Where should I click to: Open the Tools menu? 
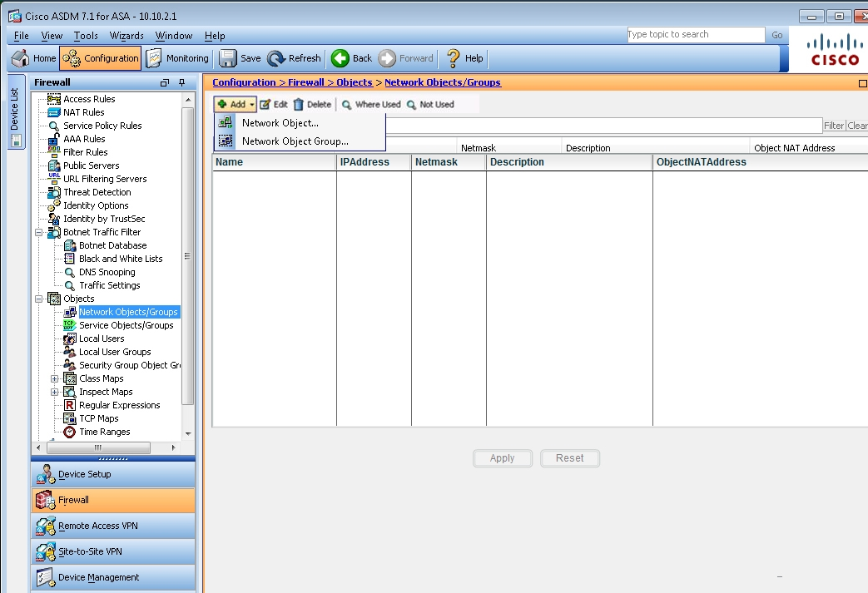(86, 36)
